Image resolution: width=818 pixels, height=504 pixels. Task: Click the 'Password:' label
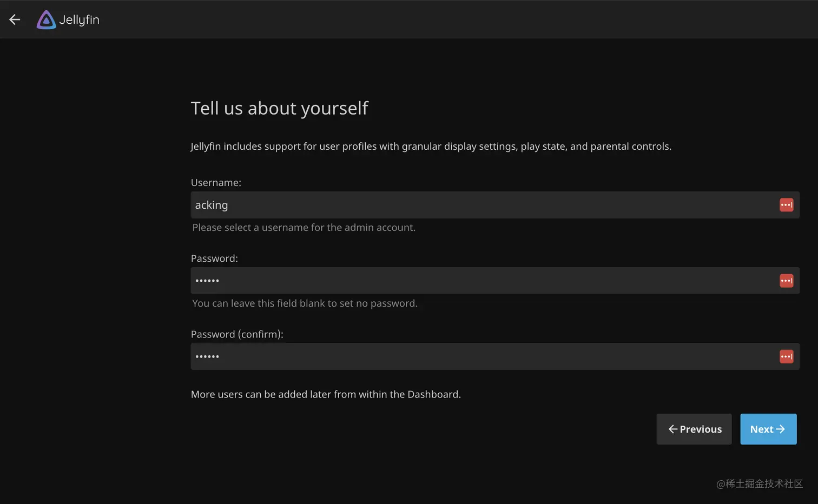coord(214,258)
